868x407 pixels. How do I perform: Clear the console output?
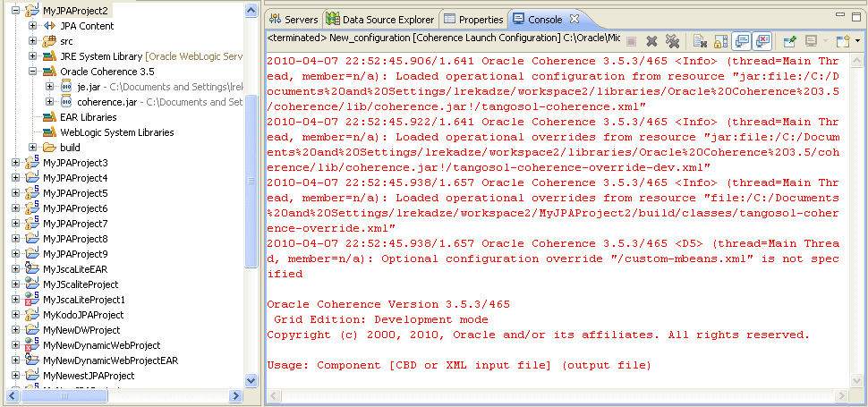point(701,40)
